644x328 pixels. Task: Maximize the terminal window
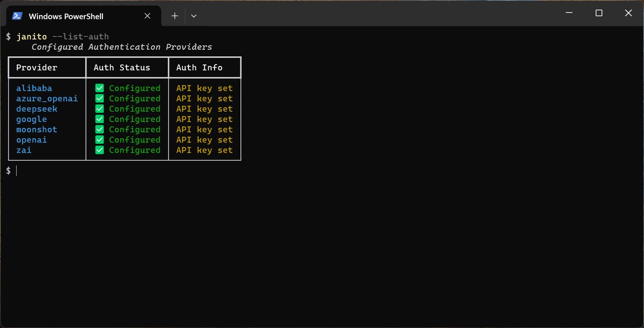coord(599,13)
